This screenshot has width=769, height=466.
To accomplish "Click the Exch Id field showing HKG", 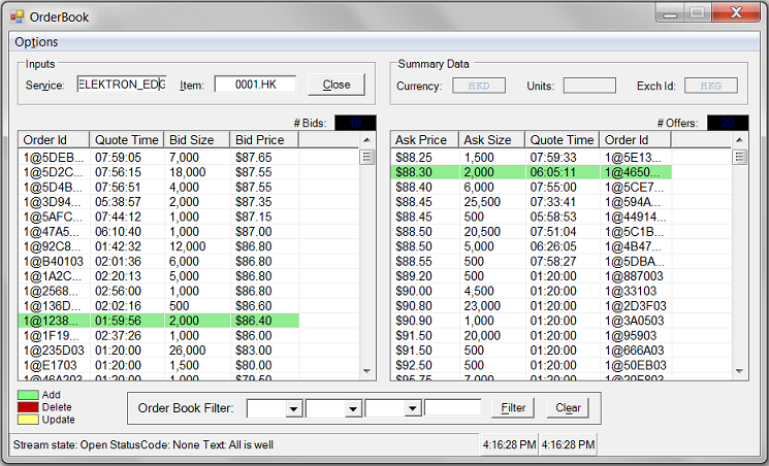I will coord(711,86).
